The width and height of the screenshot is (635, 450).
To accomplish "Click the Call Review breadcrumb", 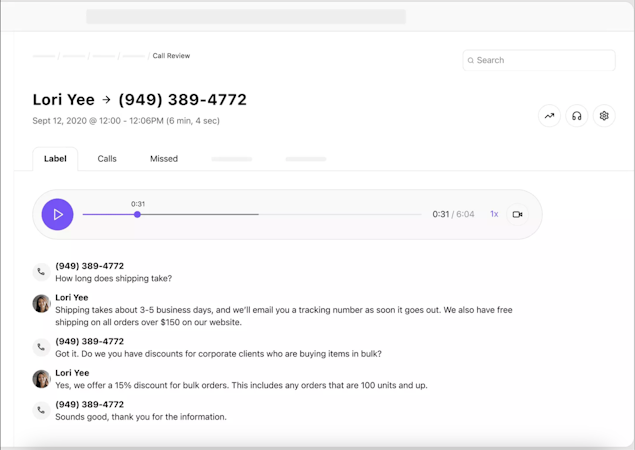I will (171, 56).
